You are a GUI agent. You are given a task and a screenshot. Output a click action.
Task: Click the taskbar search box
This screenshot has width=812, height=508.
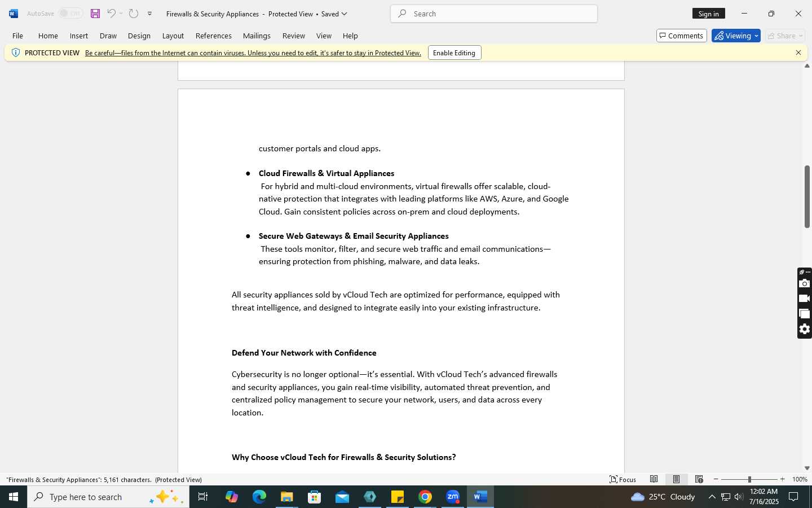click(108, 497)
